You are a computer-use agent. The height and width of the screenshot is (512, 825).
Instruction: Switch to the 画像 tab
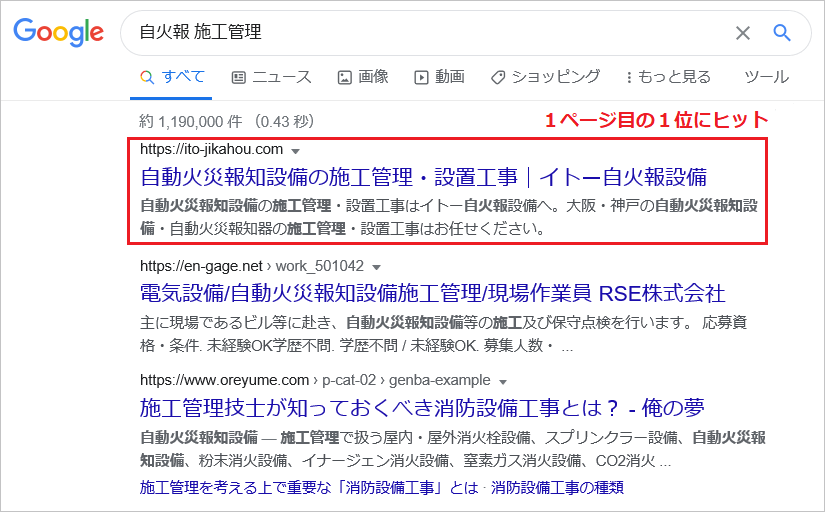[x=363, y=77]
